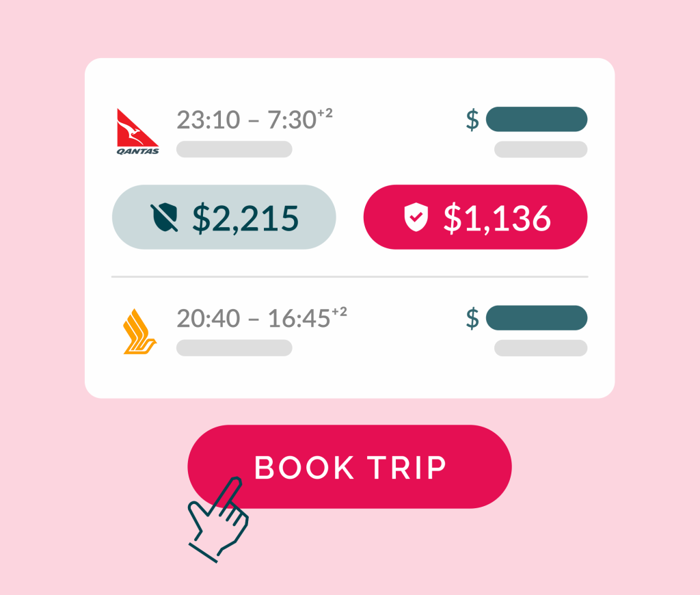Click the crossed-out shield icon
The height and width of the screenshot is (595, 700).
[163, 217]
